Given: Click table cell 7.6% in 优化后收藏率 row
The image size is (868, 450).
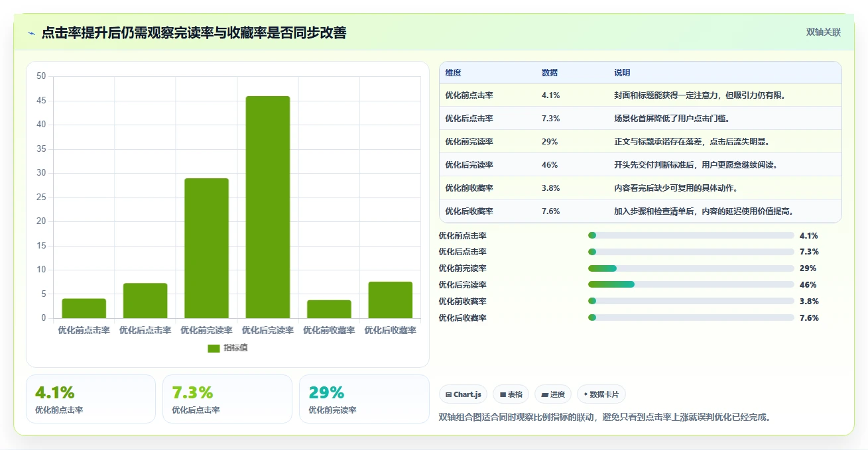Looking at the screenshot, I should click(550, 211).
